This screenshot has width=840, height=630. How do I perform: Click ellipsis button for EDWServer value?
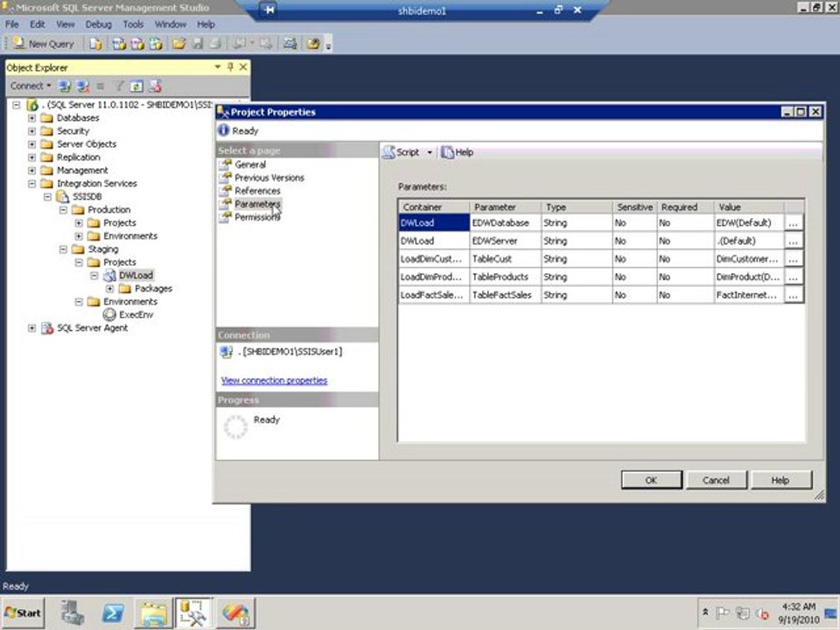click(x=794, y=241)
